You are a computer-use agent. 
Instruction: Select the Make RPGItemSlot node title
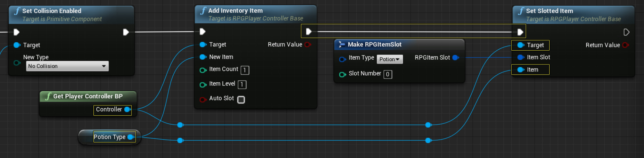(374, 44)
